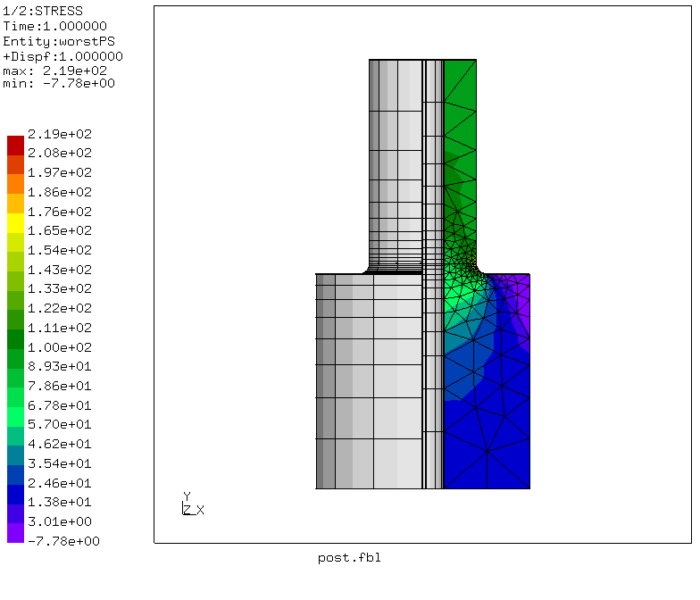The height and width of the screenshot is (600, 700).
Task: Click the legend value 1.54e+02
Action: (x=60, y=250)
